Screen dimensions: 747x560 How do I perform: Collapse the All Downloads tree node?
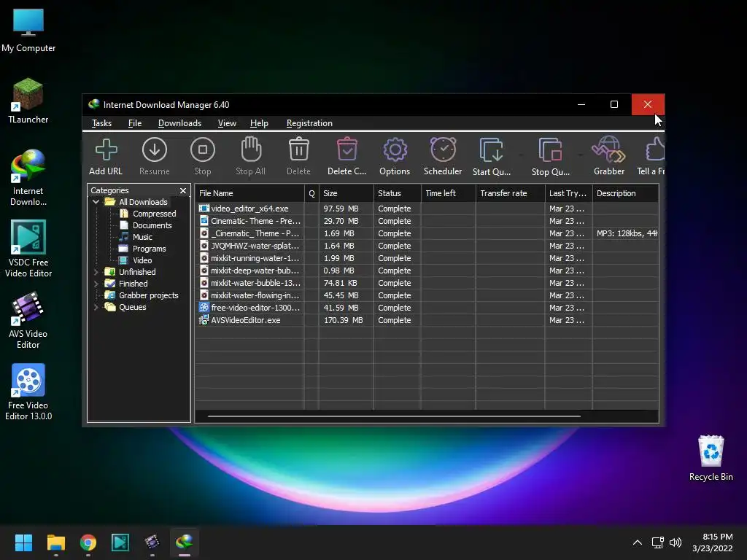96,202
